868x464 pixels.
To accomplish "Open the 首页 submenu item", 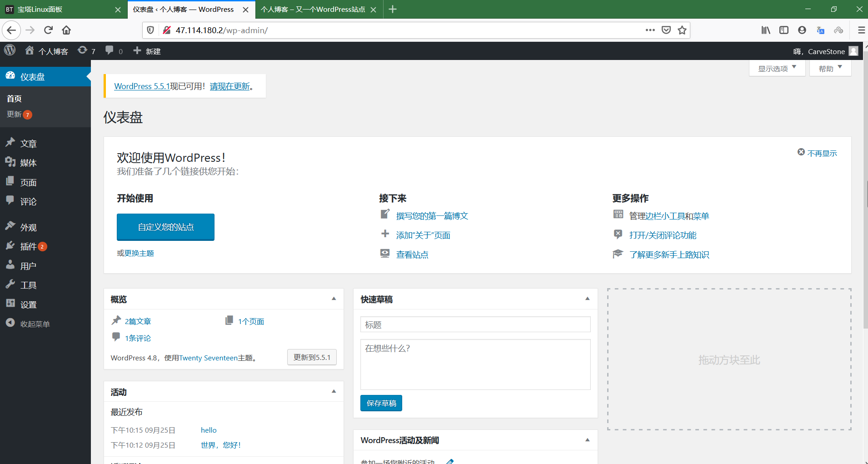I will [x=14, y=99].
